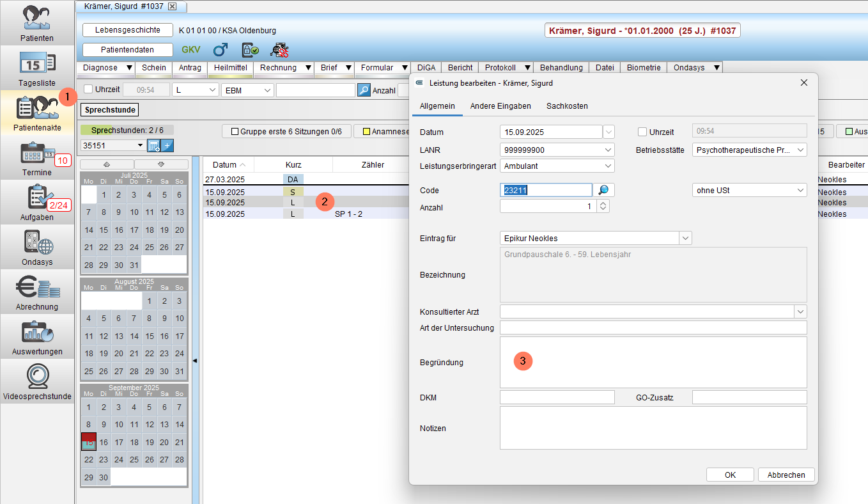Click the magnifier next to the Code field
The width and height of the screenshot is (868, 504).
coord(603,190)
